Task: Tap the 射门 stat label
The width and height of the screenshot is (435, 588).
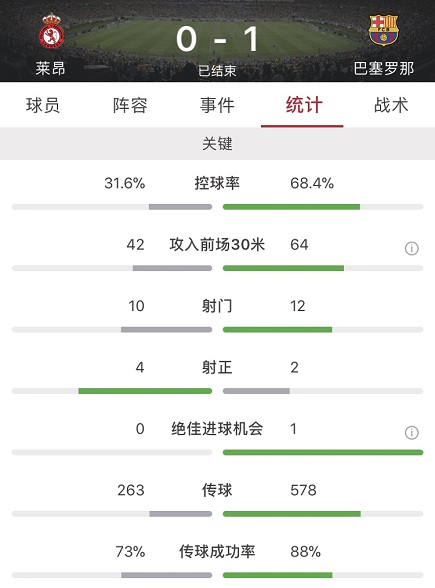Action: coord(217,306)
